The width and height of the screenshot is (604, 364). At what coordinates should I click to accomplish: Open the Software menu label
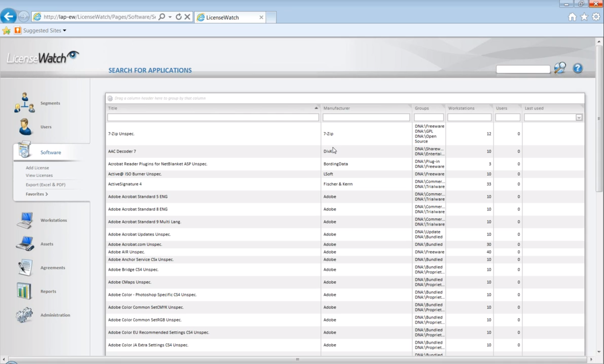pos(51,152)
